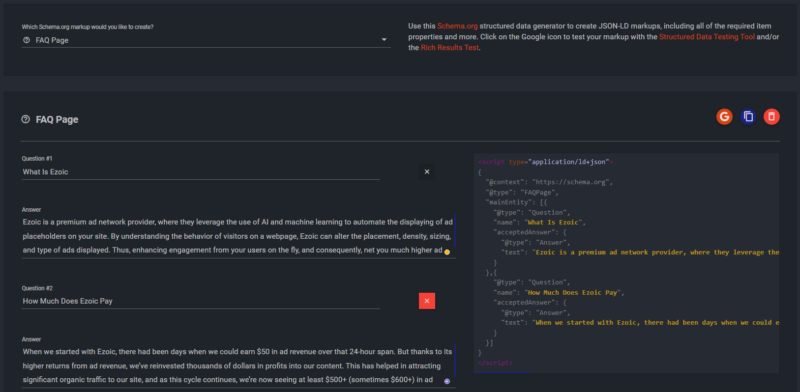
Task: Click the "mainEntity" code line
Action: [516, 203]
